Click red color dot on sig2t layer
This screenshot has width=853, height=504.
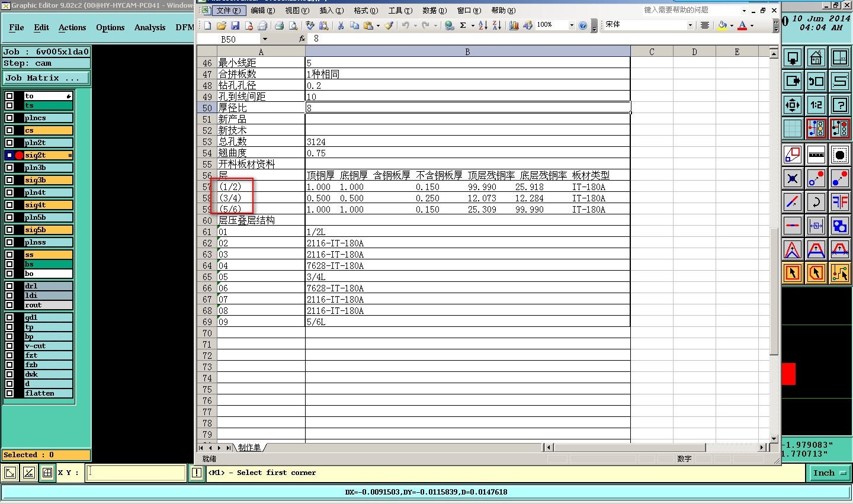click(x=19, y=155)
